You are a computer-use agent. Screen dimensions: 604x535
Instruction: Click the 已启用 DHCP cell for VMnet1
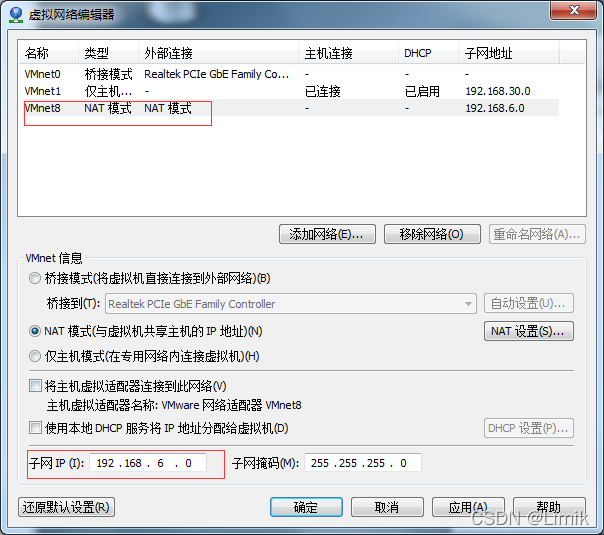[422, 91]
